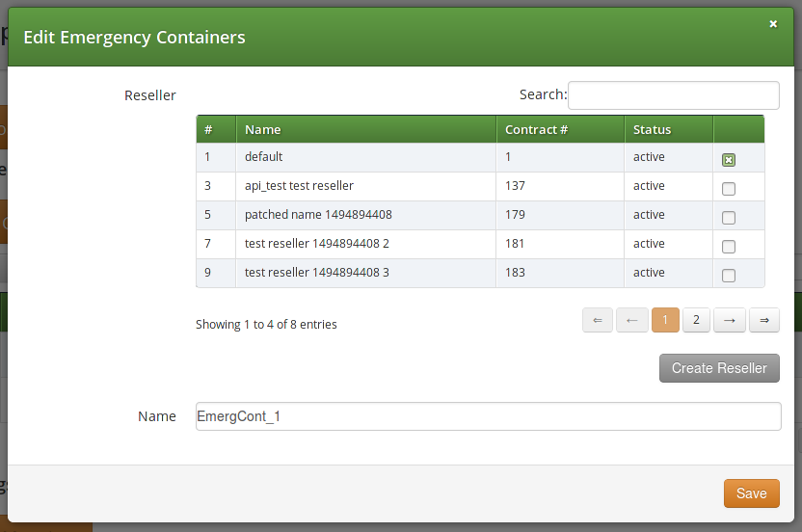Go to next page of resellers
Image resolution: width=802 pixels, height=532 pixels.
coord(730,320)
